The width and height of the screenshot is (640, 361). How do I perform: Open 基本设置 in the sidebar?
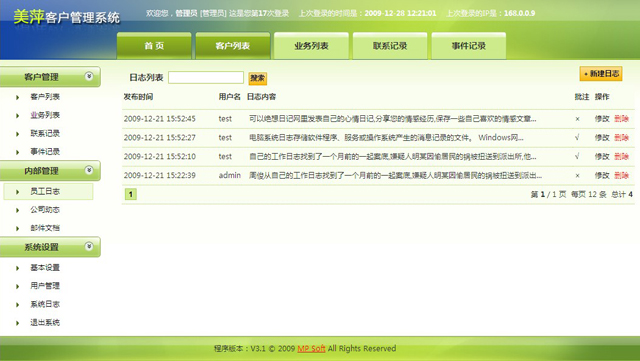coord(45,268)
